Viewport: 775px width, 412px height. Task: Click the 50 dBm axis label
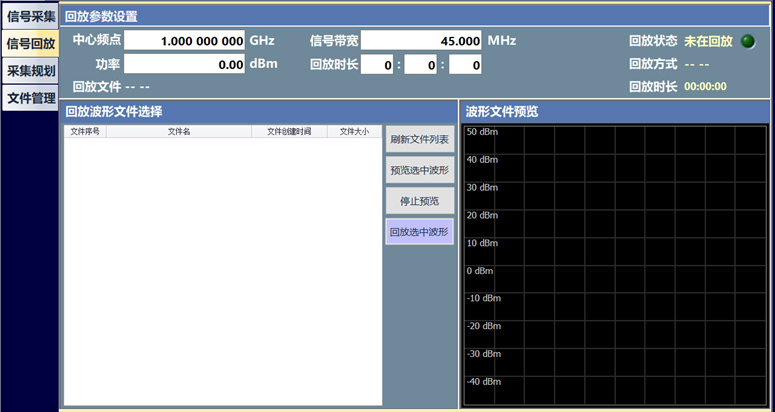482,132
